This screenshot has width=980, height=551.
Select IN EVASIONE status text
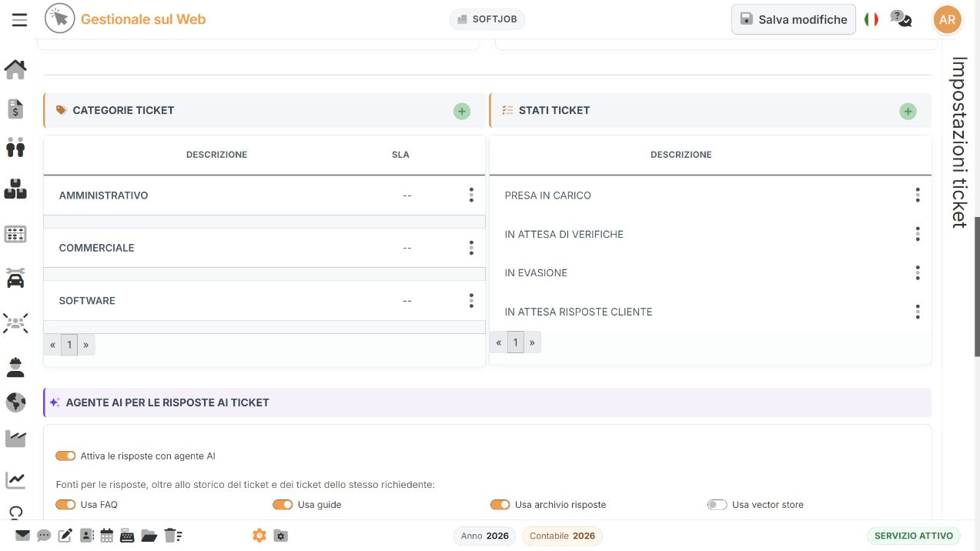(x=536, y=272)
